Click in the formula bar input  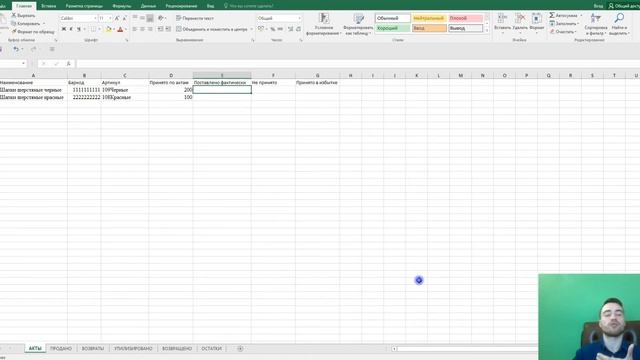(x=358, y=64)
